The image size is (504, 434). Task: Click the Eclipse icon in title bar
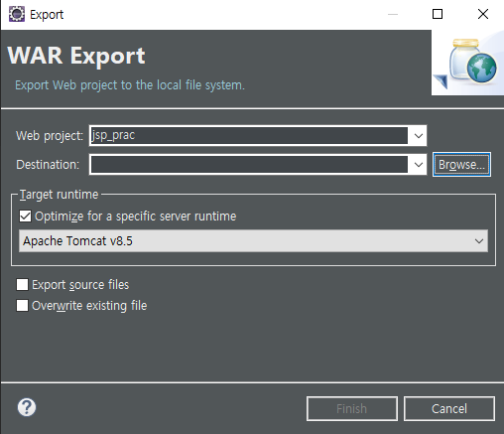pos(17,14)
